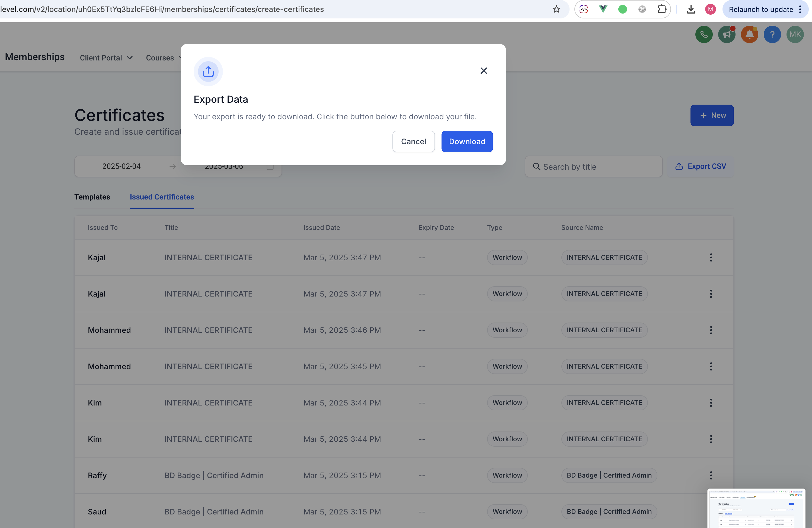Click the Download button in dialog

(467, 141)
